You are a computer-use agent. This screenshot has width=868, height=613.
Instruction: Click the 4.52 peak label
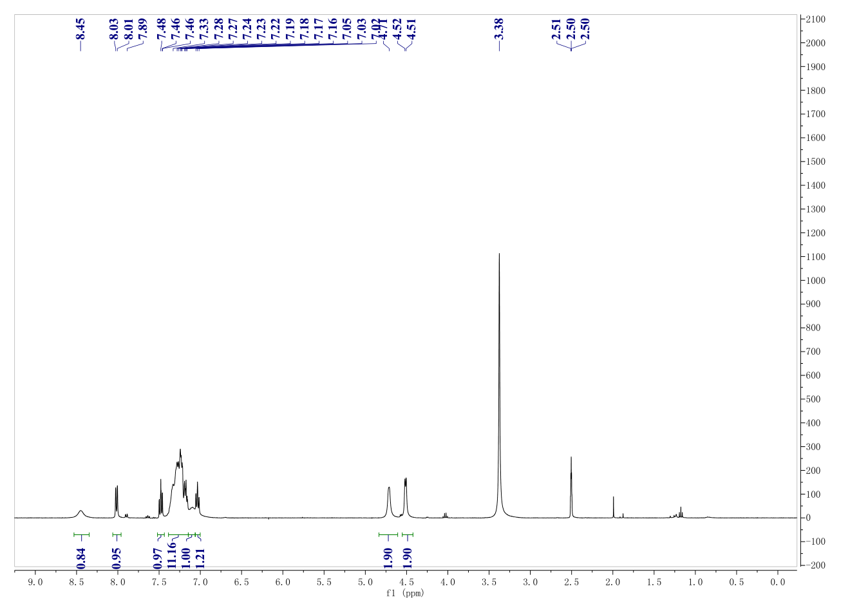click(397, 28)
